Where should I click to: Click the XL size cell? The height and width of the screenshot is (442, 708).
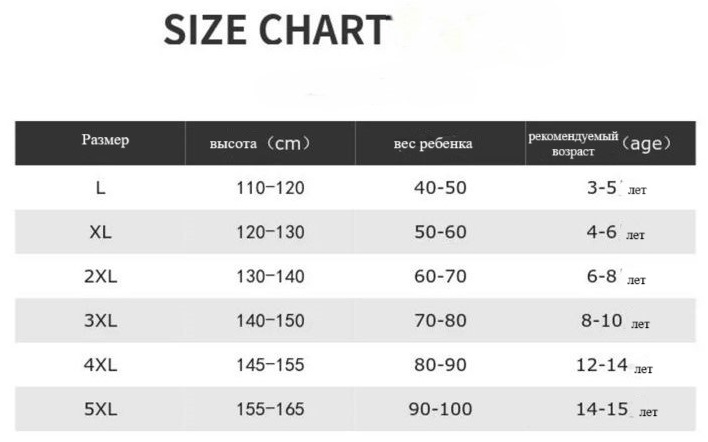click(x=100, y=232)
